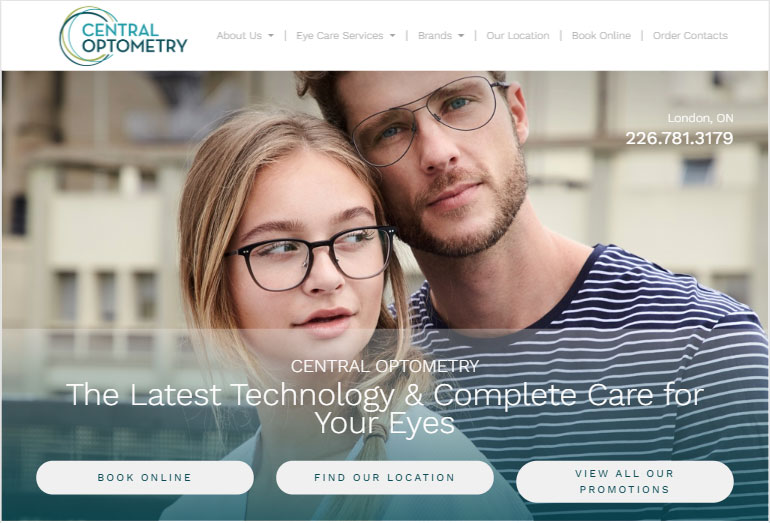770x523 pixels.
Task: Open the Brands menu item
Action: [x=435, y=36]
